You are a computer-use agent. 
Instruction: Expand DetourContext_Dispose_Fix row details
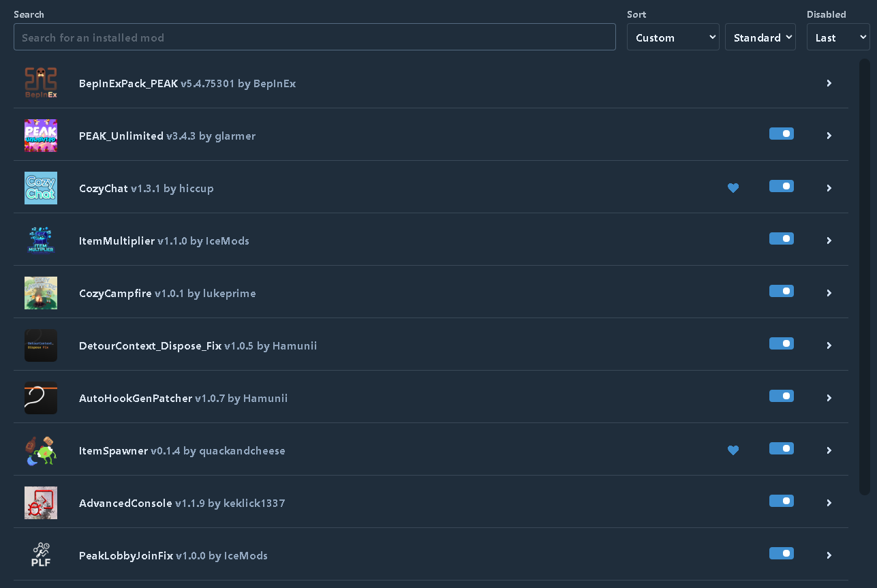[829, 345]
